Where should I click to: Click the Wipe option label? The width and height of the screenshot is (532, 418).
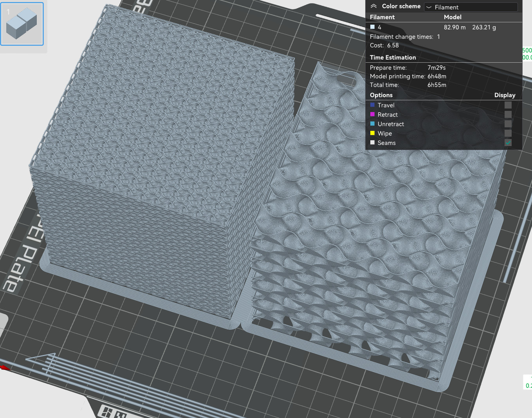(x=385, y=134)
